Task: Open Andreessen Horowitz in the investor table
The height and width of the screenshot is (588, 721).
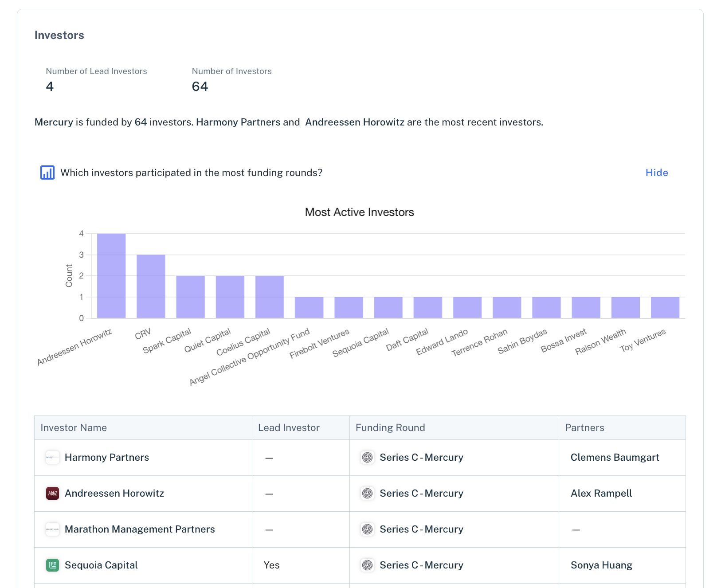Action: tap(114, 493)
